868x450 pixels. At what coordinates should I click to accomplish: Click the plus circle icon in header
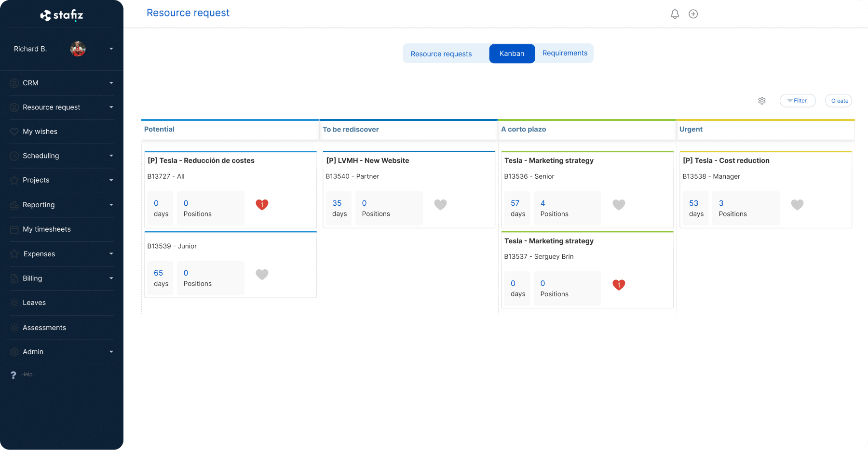(x=693, y=14)
